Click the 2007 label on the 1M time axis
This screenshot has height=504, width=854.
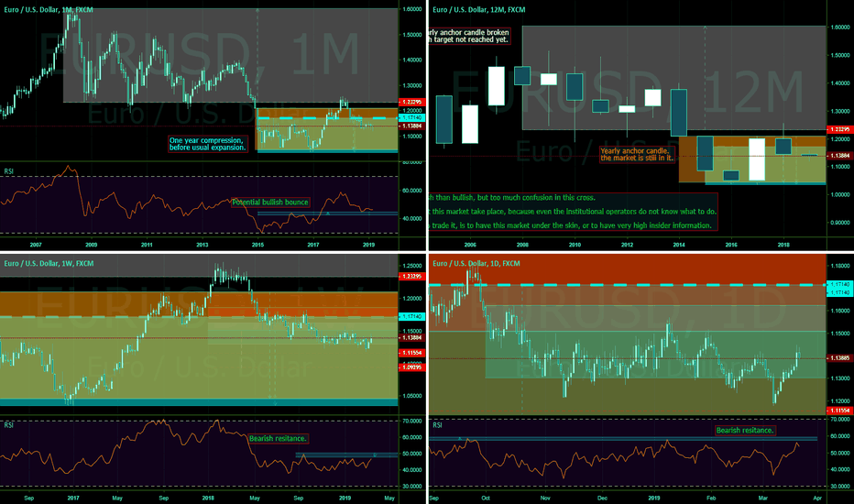click(36, 245)
